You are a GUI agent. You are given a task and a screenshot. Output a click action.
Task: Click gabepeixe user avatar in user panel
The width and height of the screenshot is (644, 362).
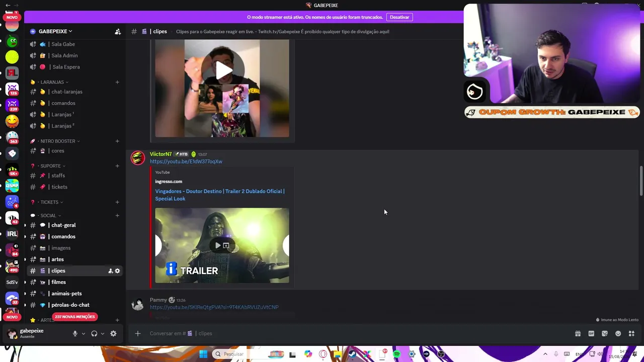12,333
